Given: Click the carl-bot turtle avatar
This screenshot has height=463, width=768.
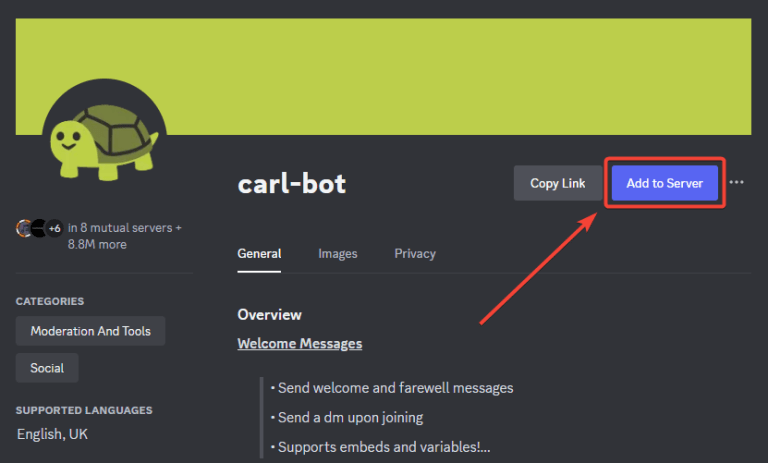Looking at the screenshot, I should pos(98,135).
